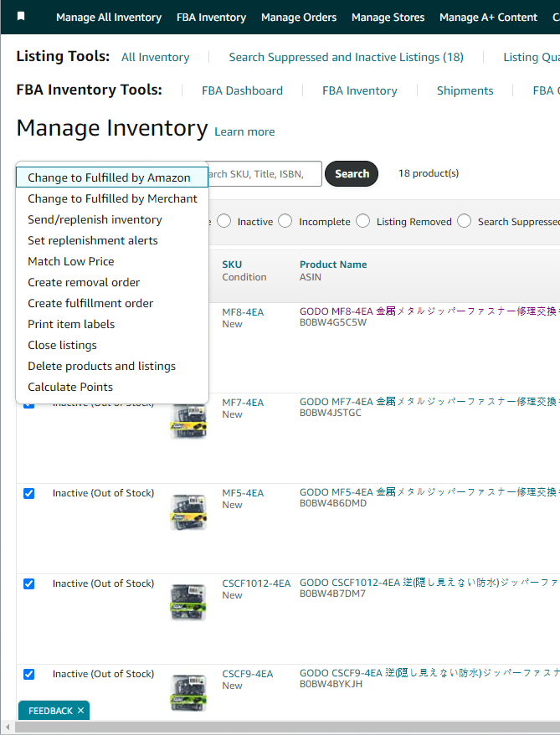Select Send/replenish inventory option
The image size is (560, 735).
[x=112, y=219]
